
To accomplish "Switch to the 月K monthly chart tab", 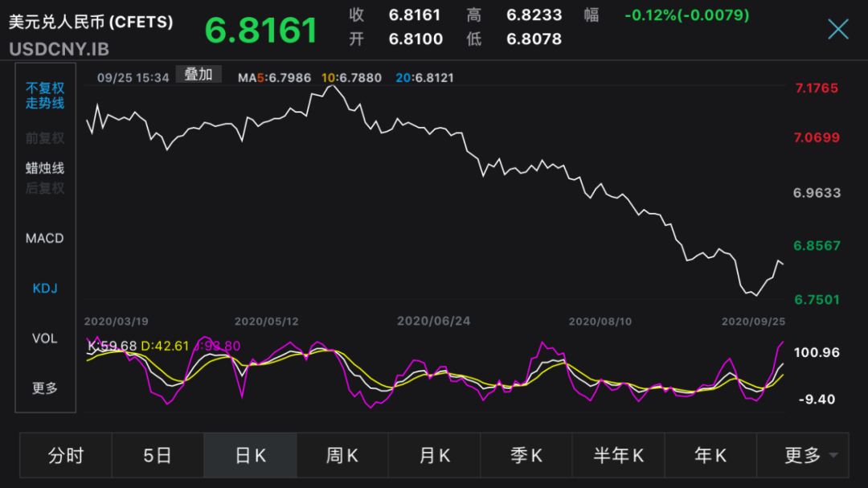I will 434,455.
